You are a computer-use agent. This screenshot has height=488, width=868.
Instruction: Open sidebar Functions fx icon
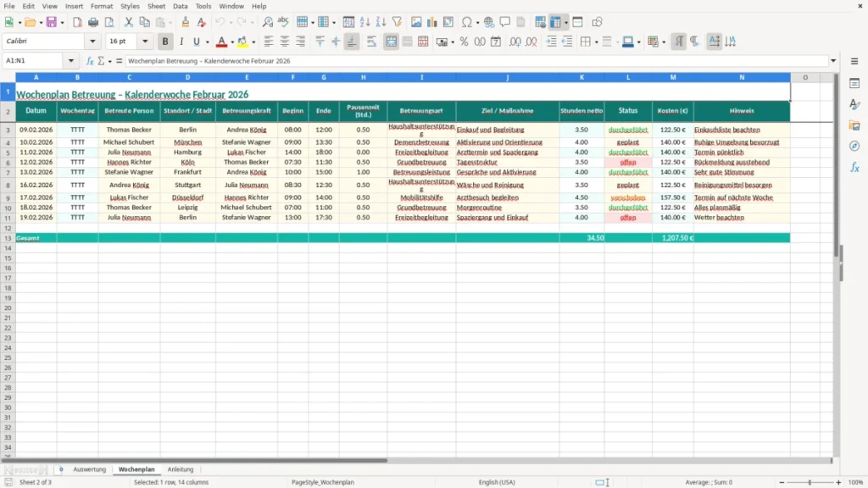(x=854, y=167)
